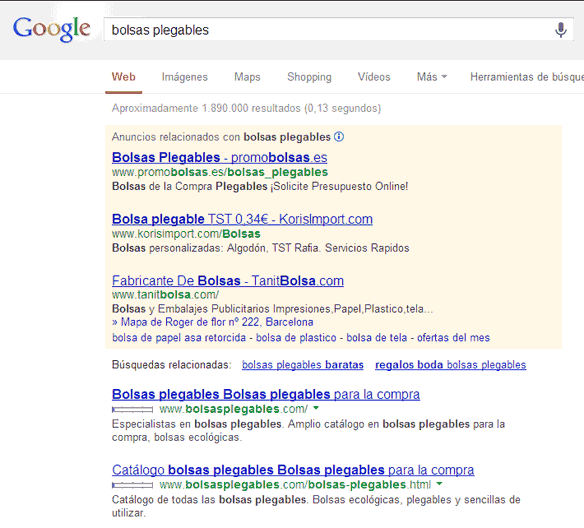Select the Web tab
Screen dimensions: 584x528
point(124,77)
